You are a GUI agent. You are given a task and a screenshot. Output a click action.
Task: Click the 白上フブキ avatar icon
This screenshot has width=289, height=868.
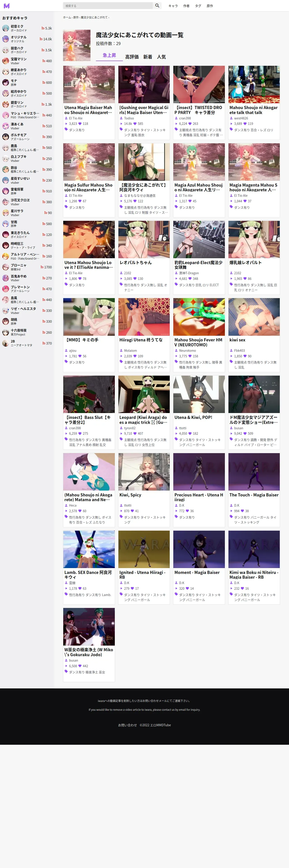point(6,159)
